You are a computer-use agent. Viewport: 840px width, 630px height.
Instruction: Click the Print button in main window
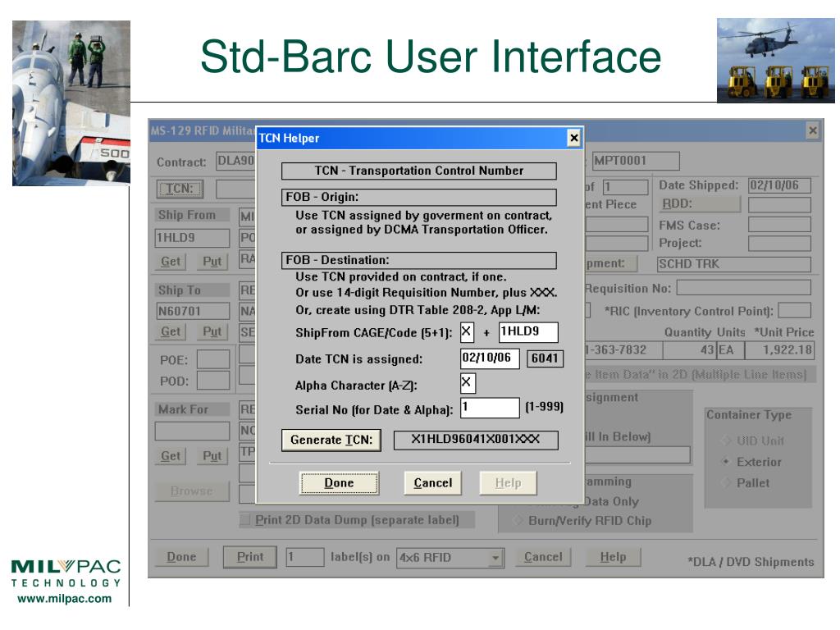[x=250, y=557]
